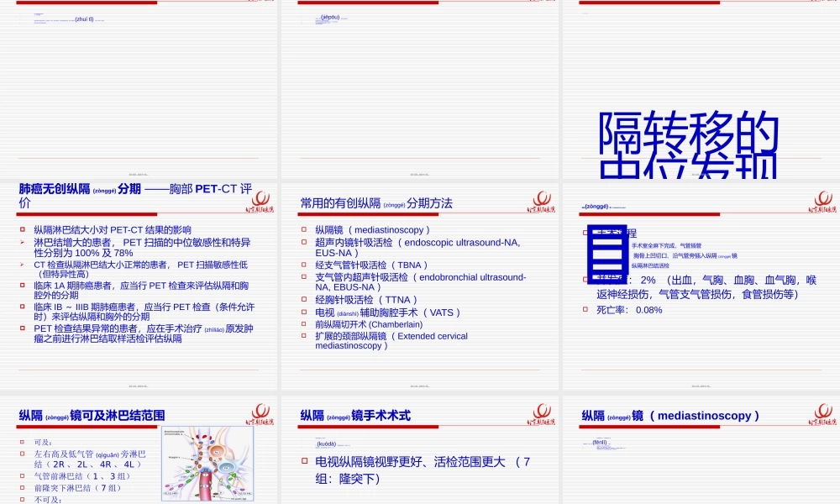The width and height of the screenshot is (840, 504).
Task: Click the pinyin note (kuòdà)
Action: (x=326, y=444)
